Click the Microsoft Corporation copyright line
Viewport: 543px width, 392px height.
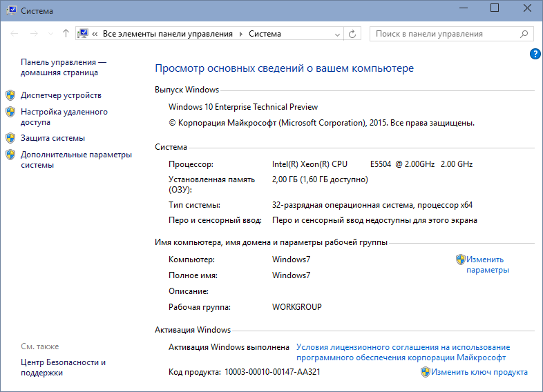coord(321,123)
